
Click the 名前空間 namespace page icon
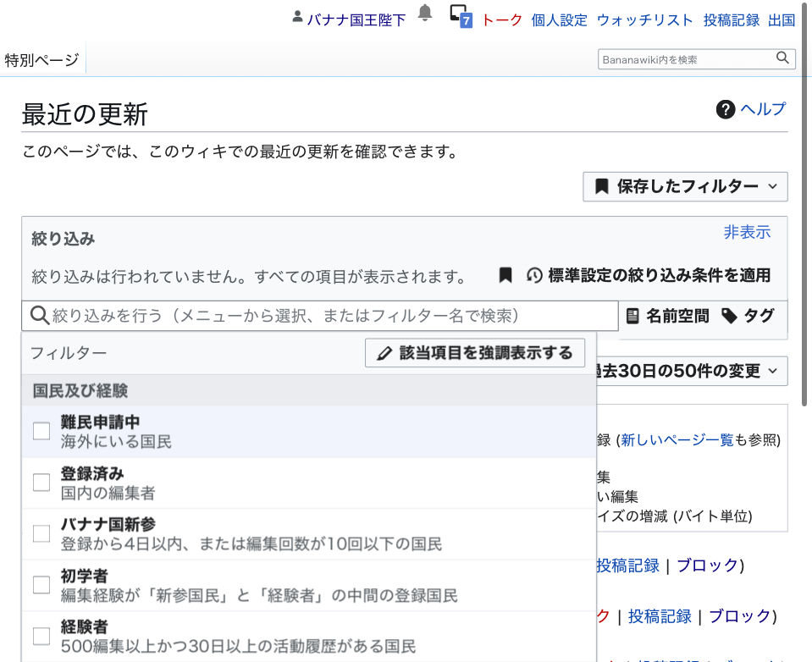[x=632, y=316]
